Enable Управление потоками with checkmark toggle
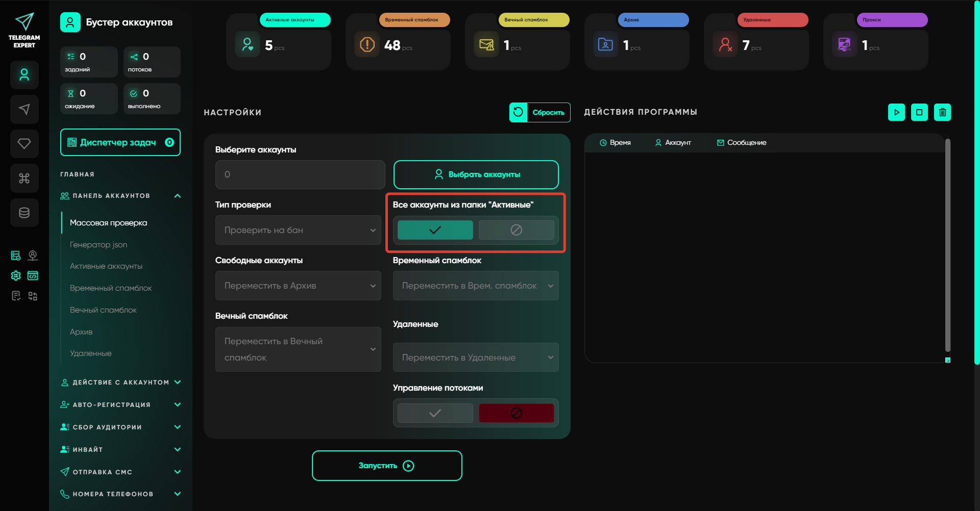 [x=435, y=413]
